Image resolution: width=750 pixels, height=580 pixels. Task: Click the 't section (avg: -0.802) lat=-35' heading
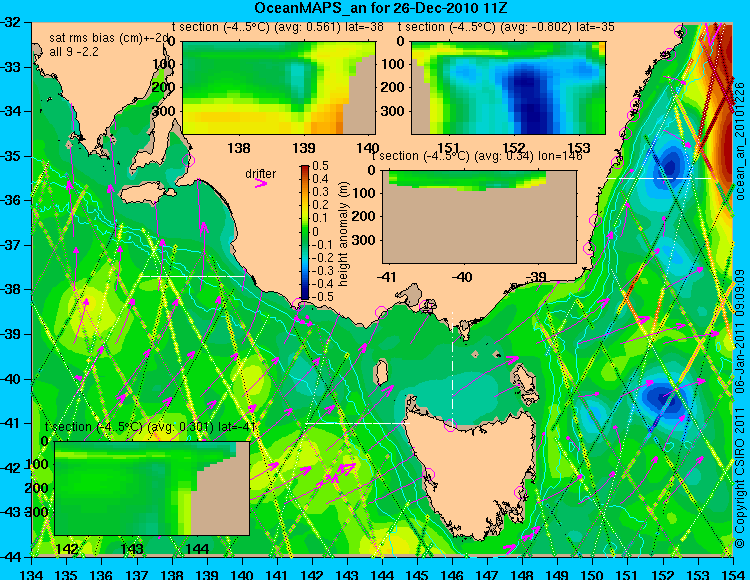pyautogui.click(x=506, y=27)
